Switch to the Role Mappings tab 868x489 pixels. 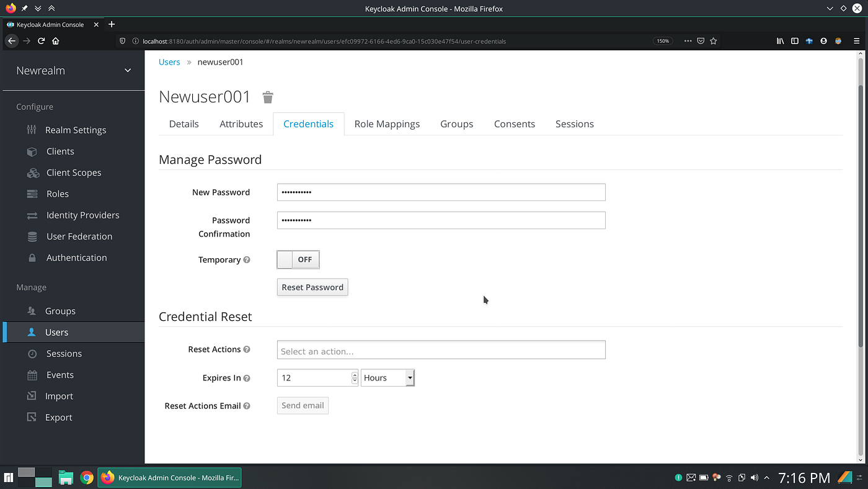click(x=387, y=123)
